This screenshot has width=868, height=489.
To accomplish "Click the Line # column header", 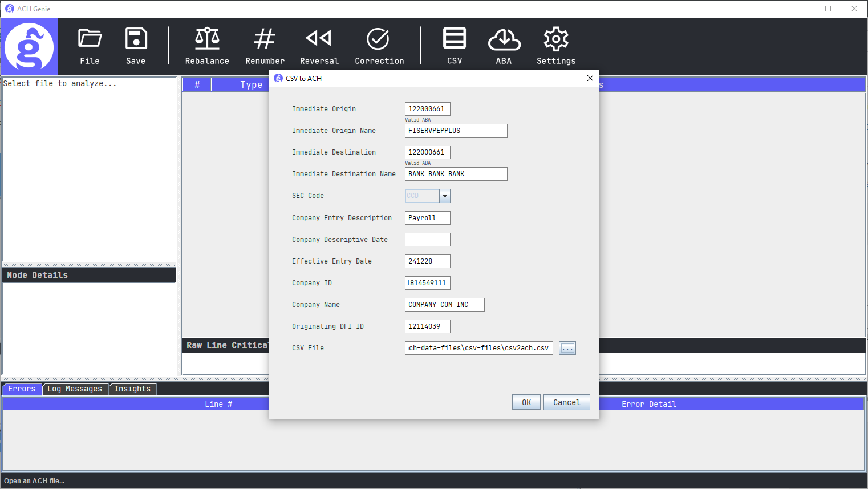I will (x=219, y=404).
